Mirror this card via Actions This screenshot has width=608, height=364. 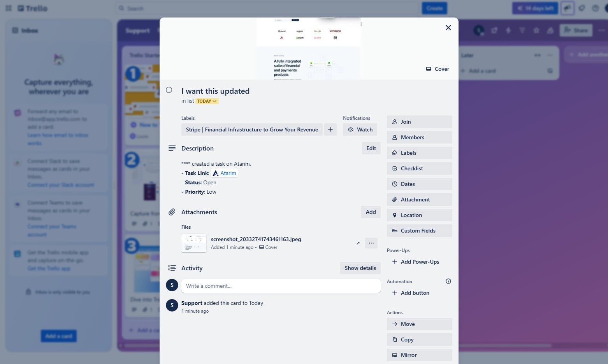(419, 355)
